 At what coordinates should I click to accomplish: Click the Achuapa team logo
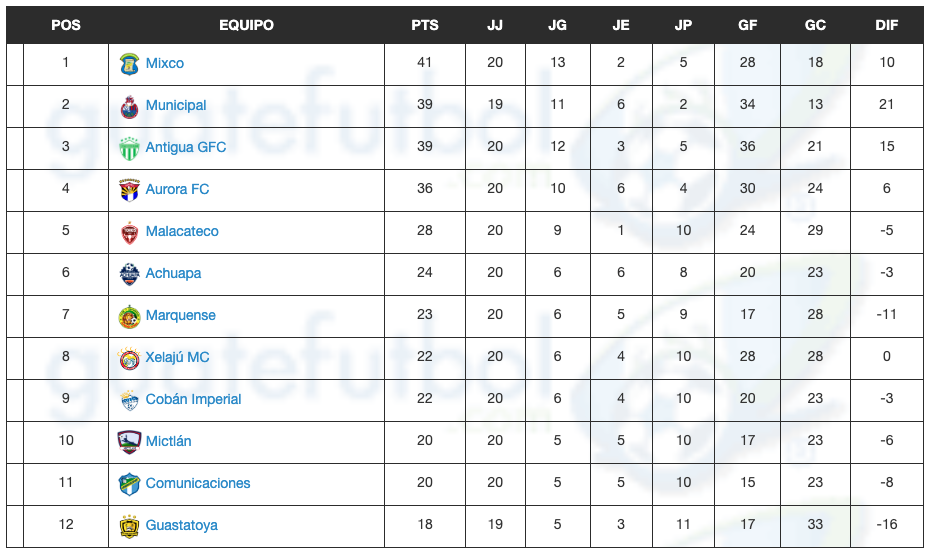pos(129,274)
